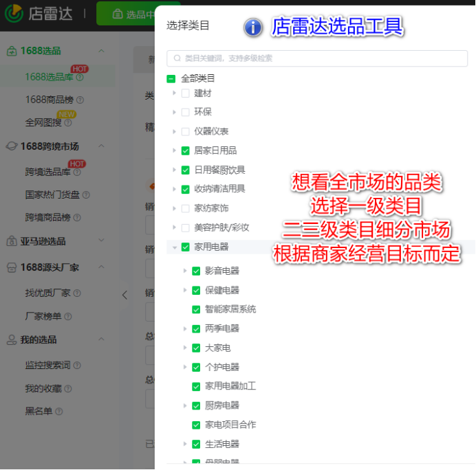The width and height of the screenshot is (476, 470).
Task: Expand the 亚马逊选品 sidebar section
Action: point(101,240)
